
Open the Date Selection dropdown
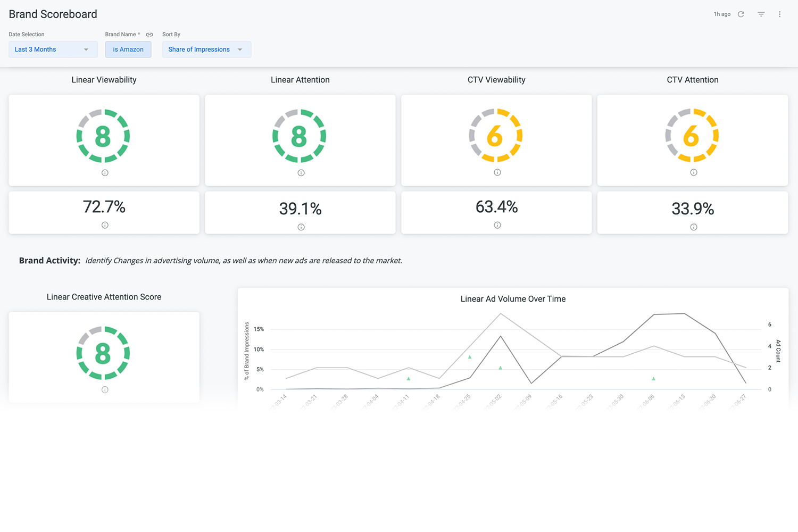click(53, 49)
